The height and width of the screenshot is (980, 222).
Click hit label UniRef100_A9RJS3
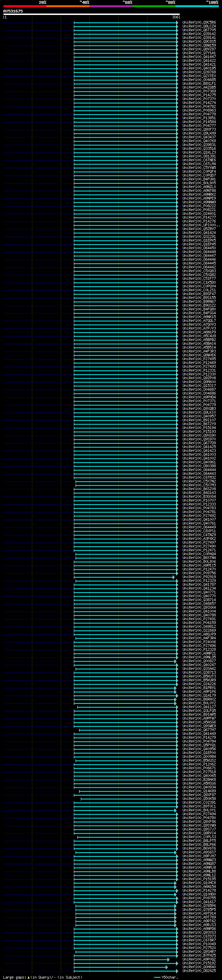click(x=199, y=925)
